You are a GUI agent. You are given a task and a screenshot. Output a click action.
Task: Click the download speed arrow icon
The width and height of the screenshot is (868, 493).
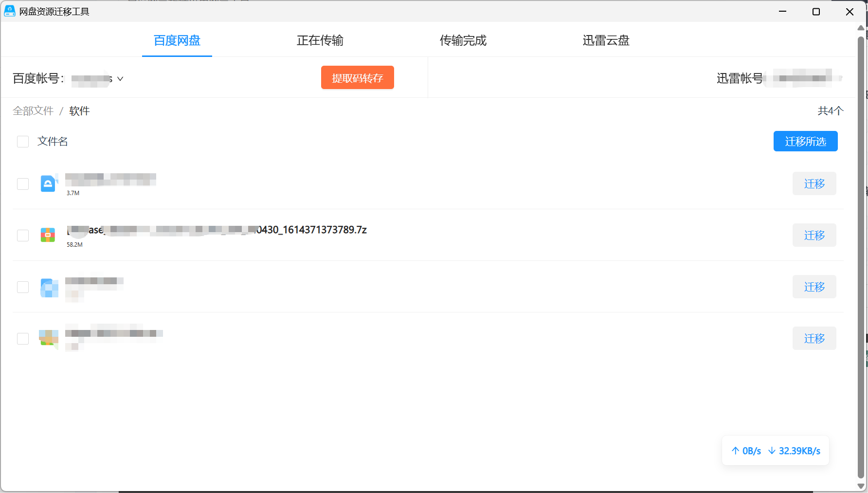coord(772,451)
